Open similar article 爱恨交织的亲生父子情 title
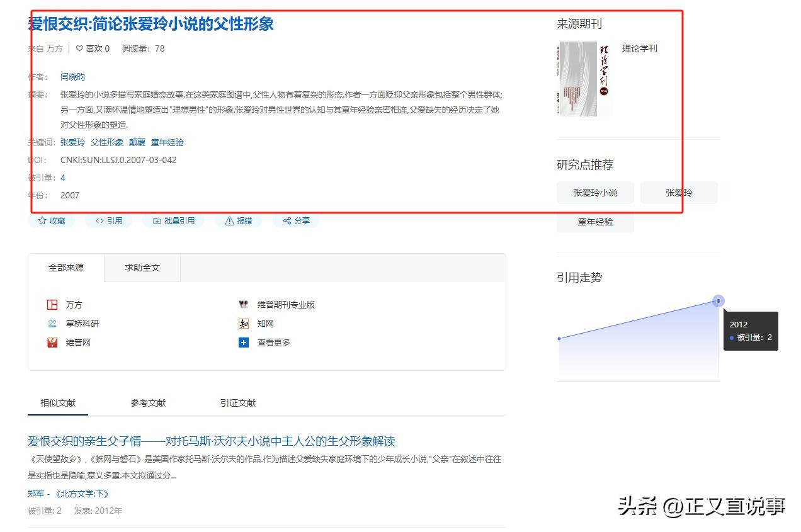801x532 pixels. 211,441
